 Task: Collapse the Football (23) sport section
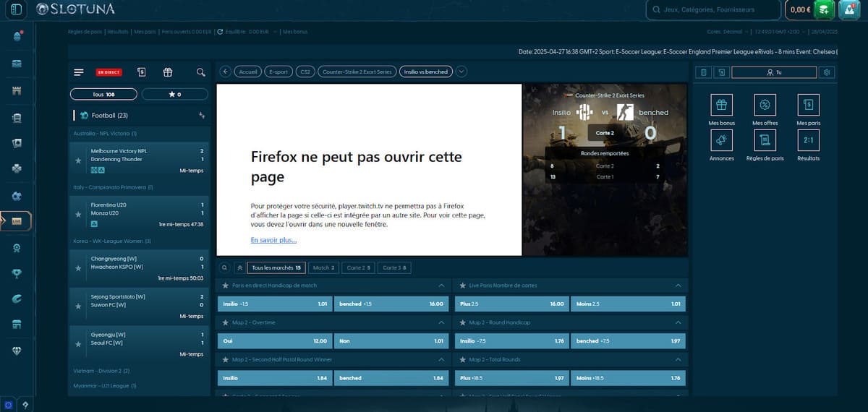(202, 116)
